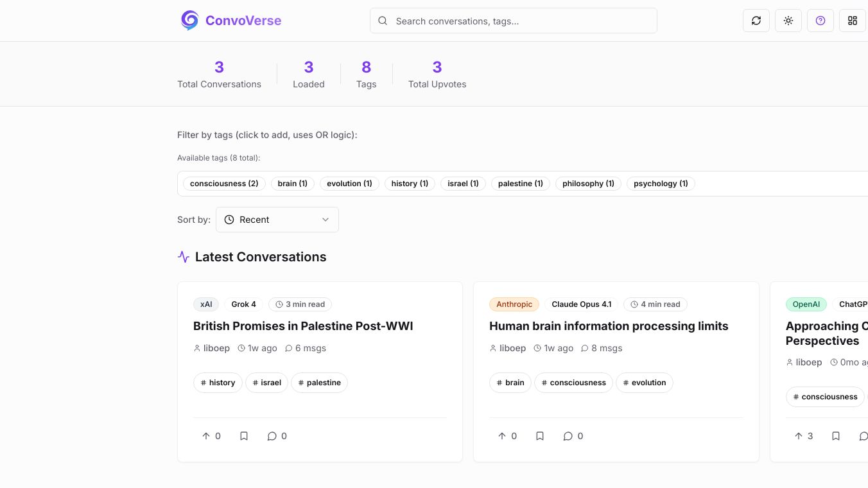The height and width of the screenshot is (488, 868).
Task: Open Human brain information processing limits title
Action: (609, 326)
